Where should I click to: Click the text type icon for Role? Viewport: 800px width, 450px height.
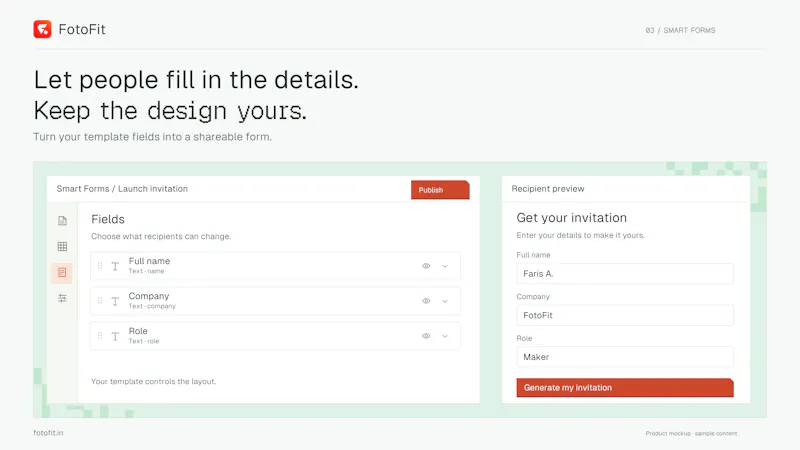tap(115, 336)
